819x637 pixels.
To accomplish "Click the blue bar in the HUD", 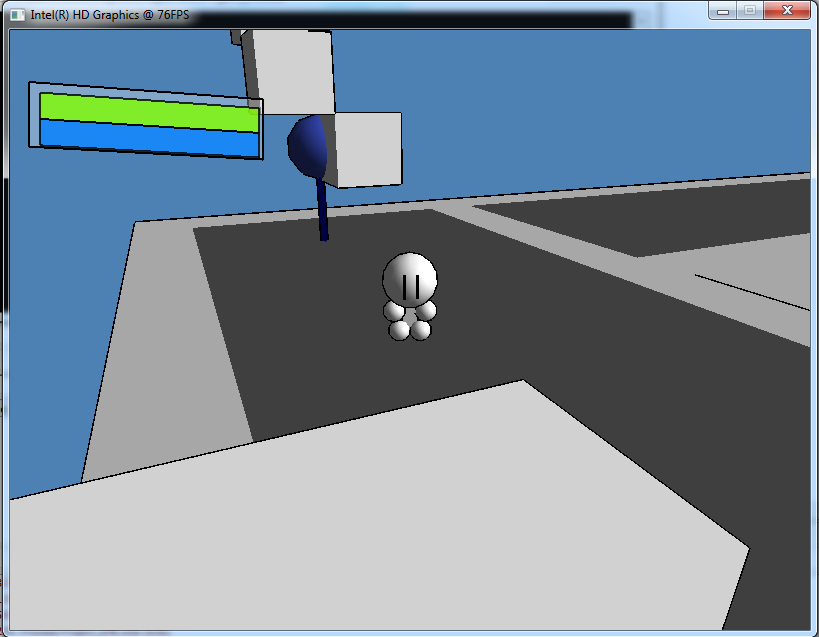I will [x=150, y=140].
